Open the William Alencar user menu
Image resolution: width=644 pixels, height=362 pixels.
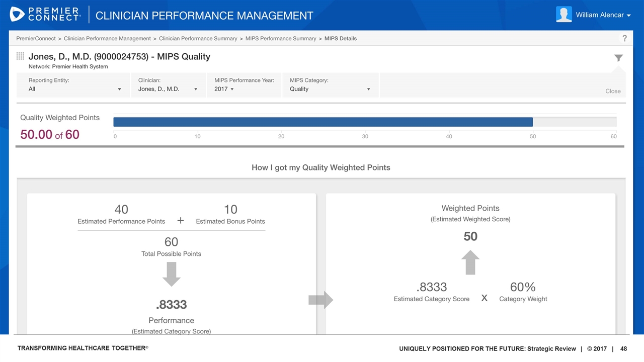pyautogui.click(x=603, y=15)
